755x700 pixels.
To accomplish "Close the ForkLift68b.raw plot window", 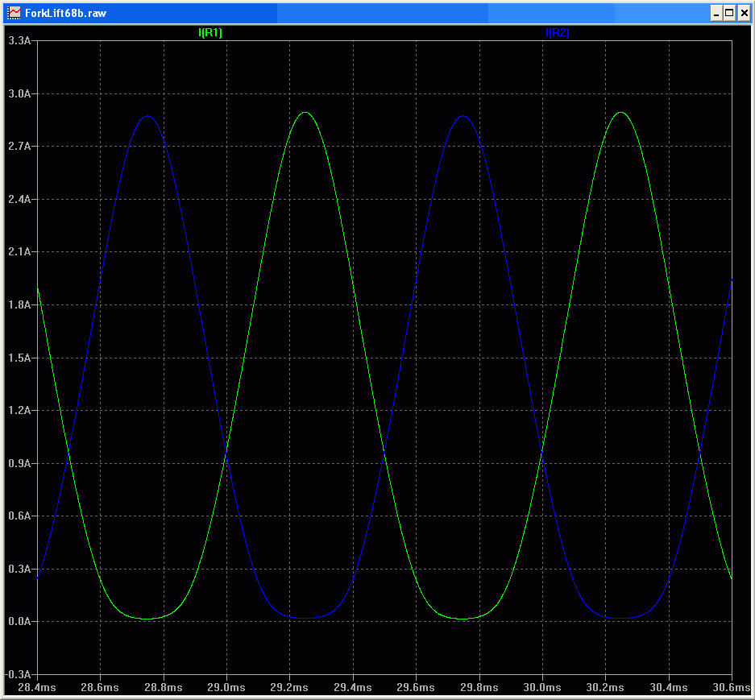I will click(x=744, y=13).
